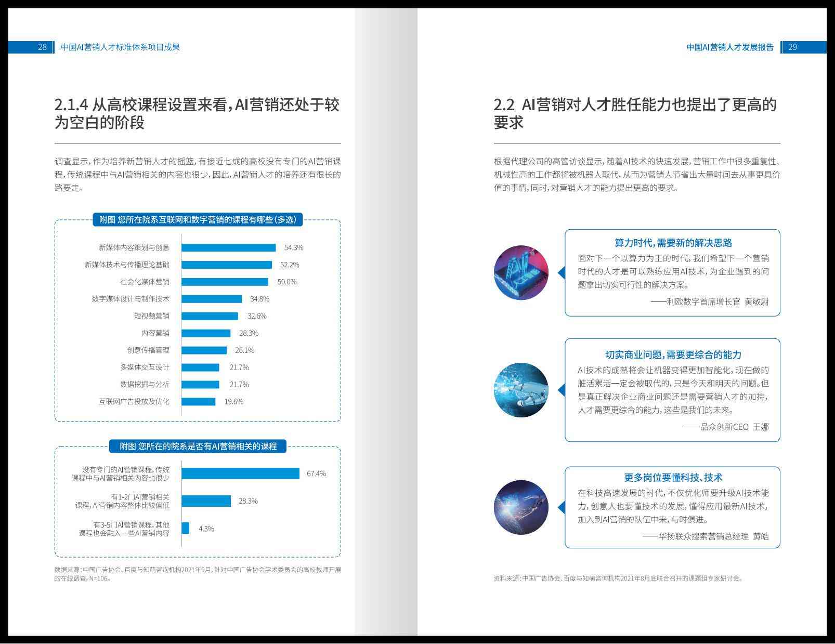Click quote title 切实商业问题,需要更综合的能力
835x644 pixels.
[673, 355]
